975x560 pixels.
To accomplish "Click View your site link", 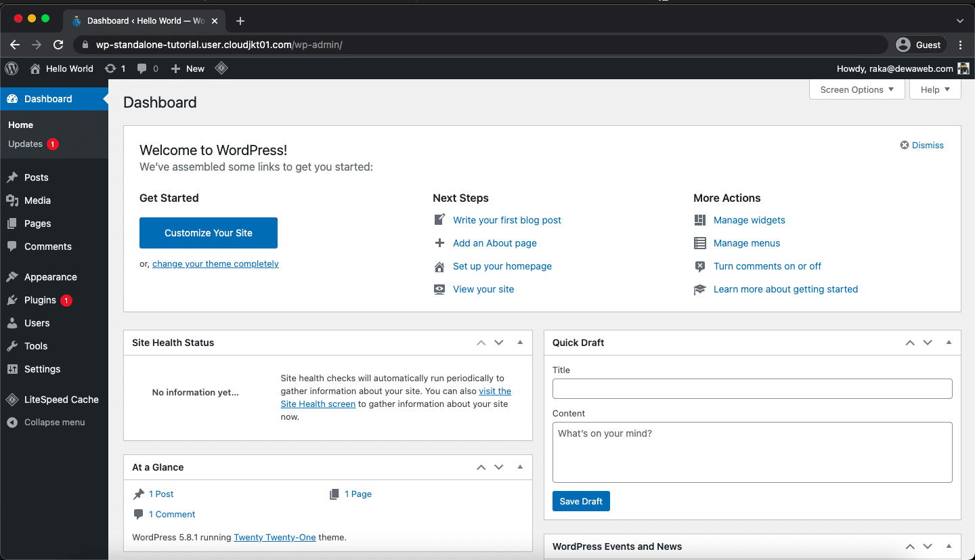I will pos(483,289).
